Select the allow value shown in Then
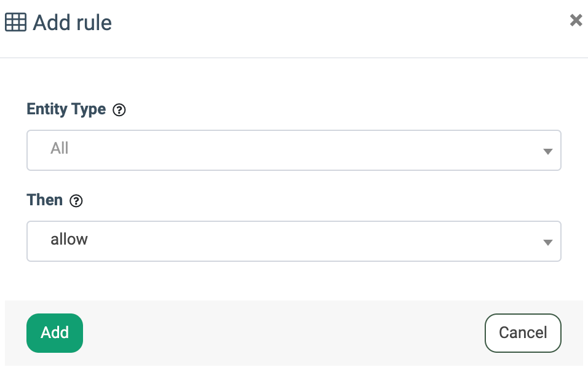Viewport: 588px width, 370px height. point(70,239)
